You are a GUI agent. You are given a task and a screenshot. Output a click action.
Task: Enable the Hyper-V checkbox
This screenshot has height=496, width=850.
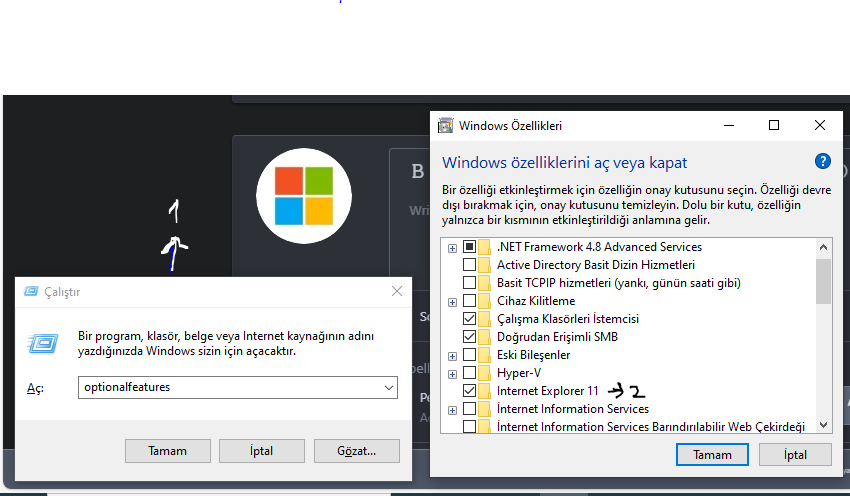[x=469, y=372]
